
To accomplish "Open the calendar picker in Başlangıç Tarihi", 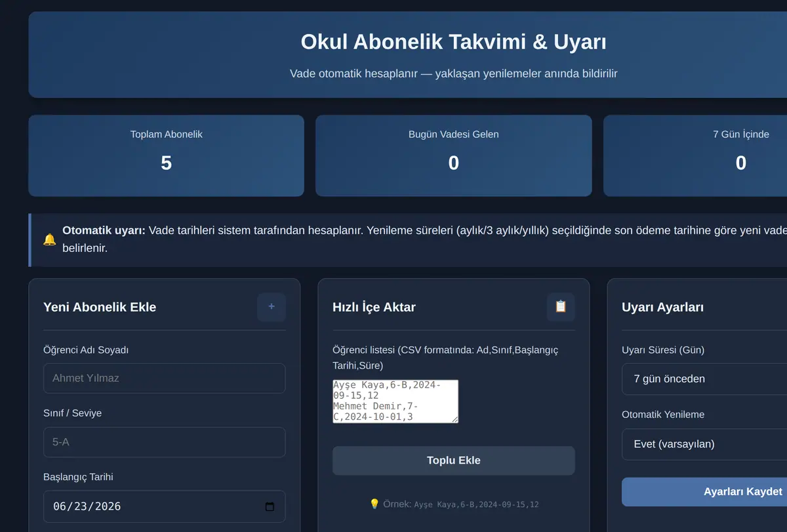I will 270,506.
